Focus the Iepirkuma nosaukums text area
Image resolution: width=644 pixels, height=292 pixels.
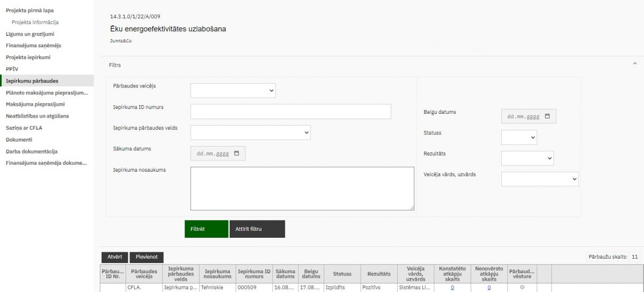point(302,188)
